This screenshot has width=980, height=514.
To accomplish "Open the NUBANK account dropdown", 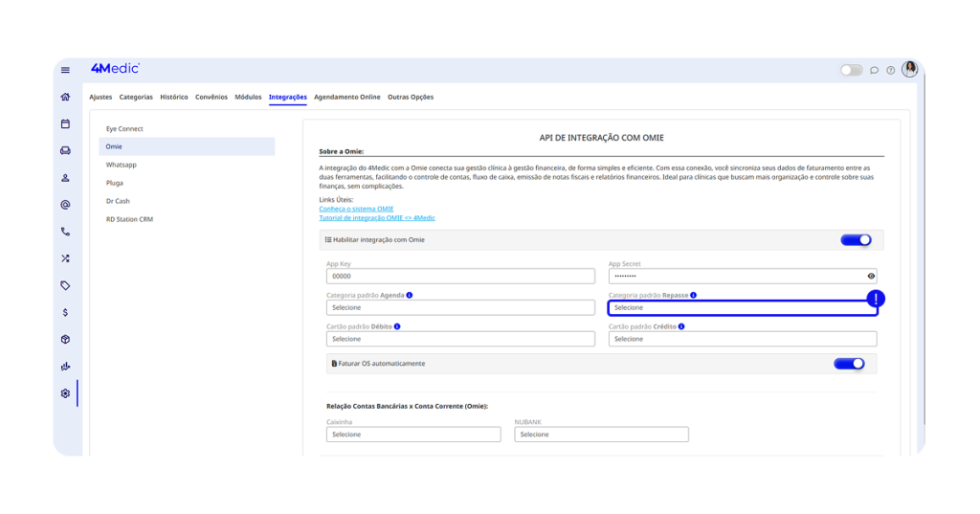I will click(x=601, y=435).
